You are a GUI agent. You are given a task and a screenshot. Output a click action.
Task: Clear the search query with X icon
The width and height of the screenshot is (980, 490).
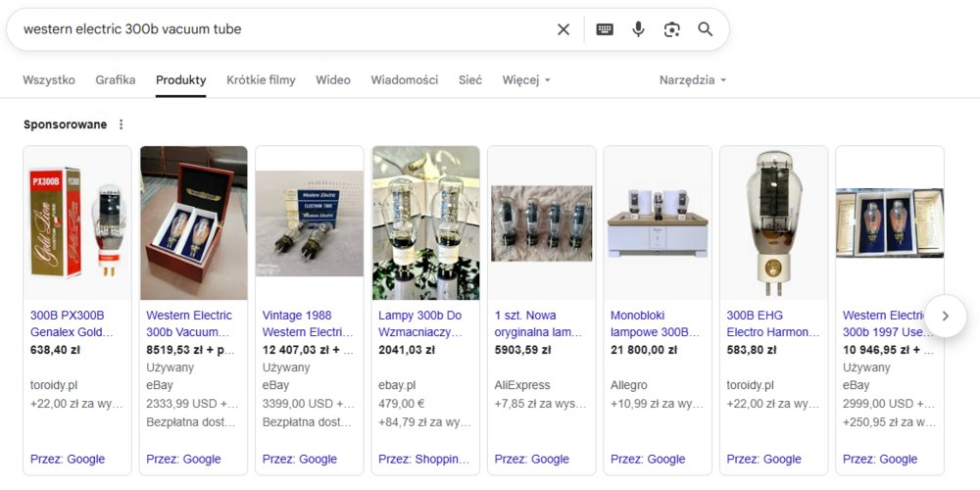563,29
